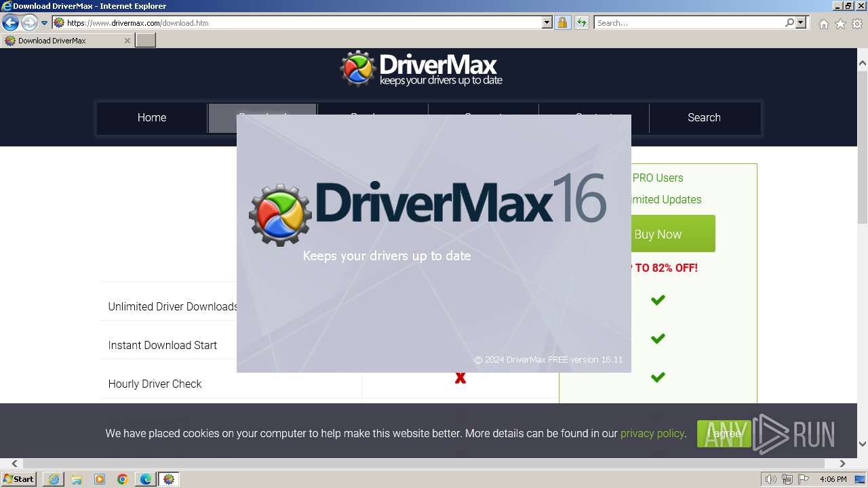Click the privacy policy link
Viewport: 868px width, 488px height.
[652, 433]
